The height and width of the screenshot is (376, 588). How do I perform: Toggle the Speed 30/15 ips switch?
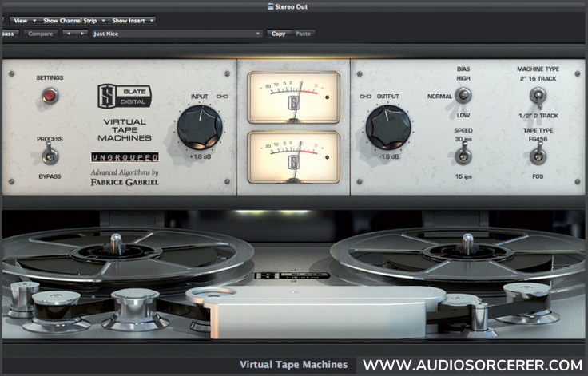point(463,154)
